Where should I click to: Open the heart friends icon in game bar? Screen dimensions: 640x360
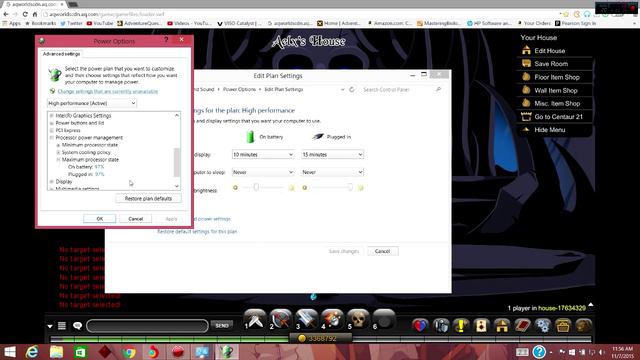click(x=420, y=326)
